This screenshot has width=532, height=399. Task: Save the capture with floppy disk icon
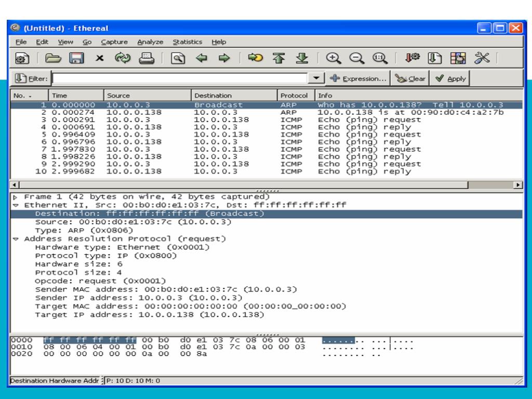pyautogui.click(x=76, y=58)
